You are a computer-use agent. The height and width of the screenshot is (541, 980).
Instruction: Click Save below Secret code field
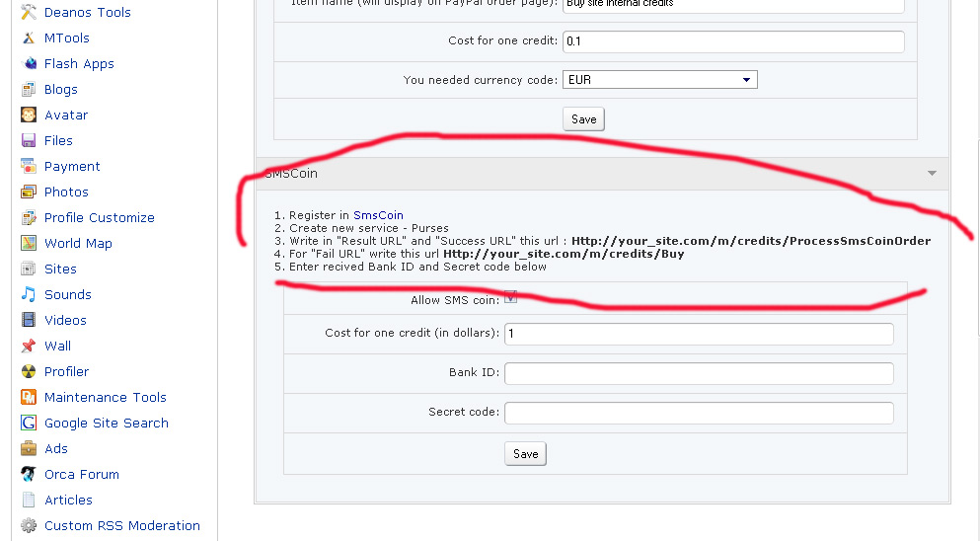click(526, 454)
